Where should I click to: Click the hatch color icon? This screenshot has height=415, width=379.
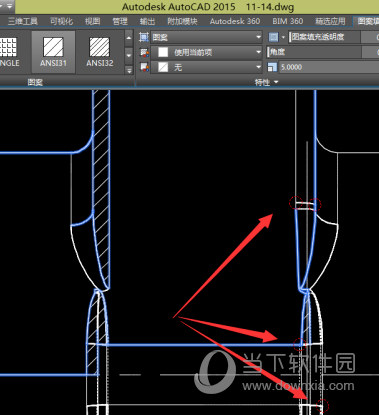pos(144,52)
